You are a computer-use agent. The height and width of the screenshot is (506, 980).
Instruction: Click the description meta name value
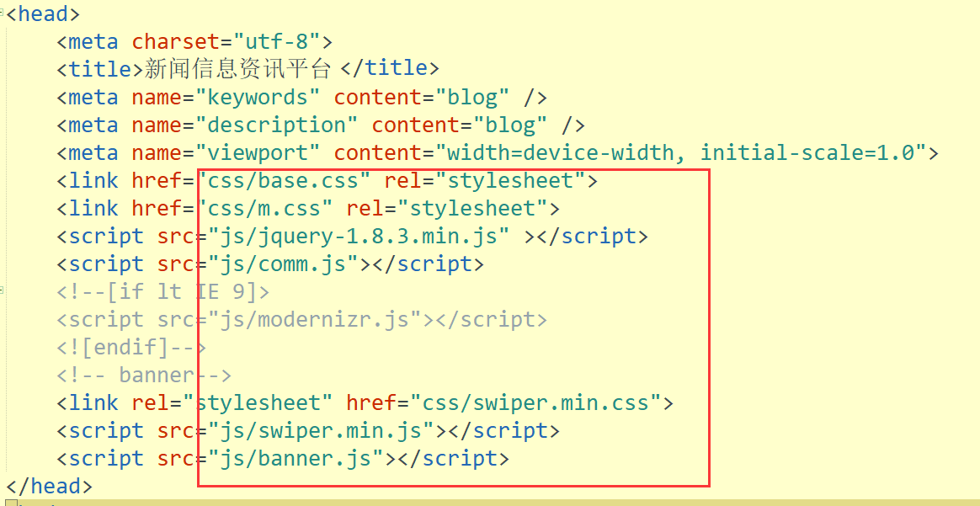click(277, 125)
